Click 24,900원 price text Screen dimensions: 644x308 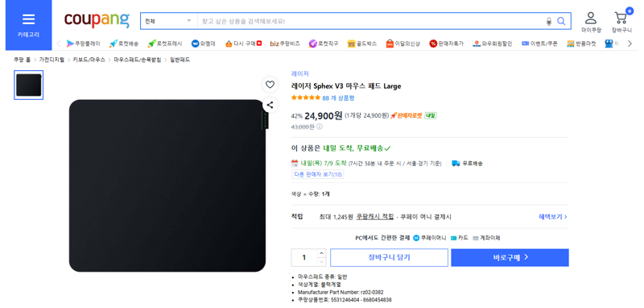coord(324,115)
